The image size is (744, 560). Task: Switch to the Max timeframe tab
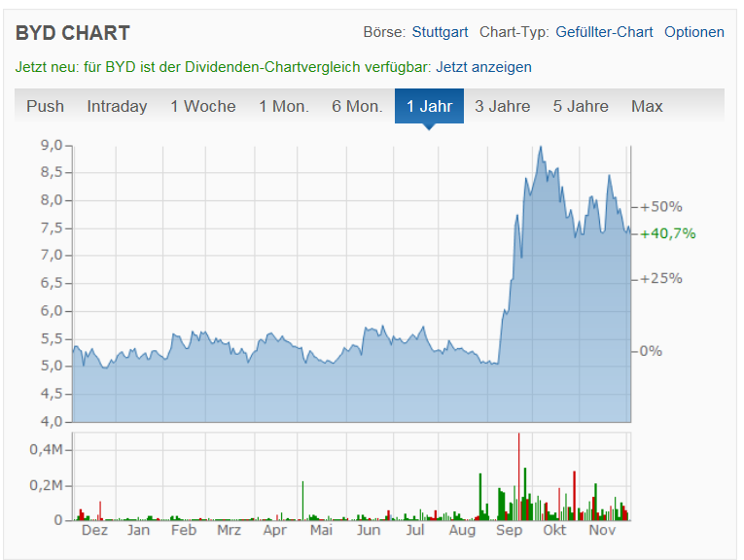[647, 106]
